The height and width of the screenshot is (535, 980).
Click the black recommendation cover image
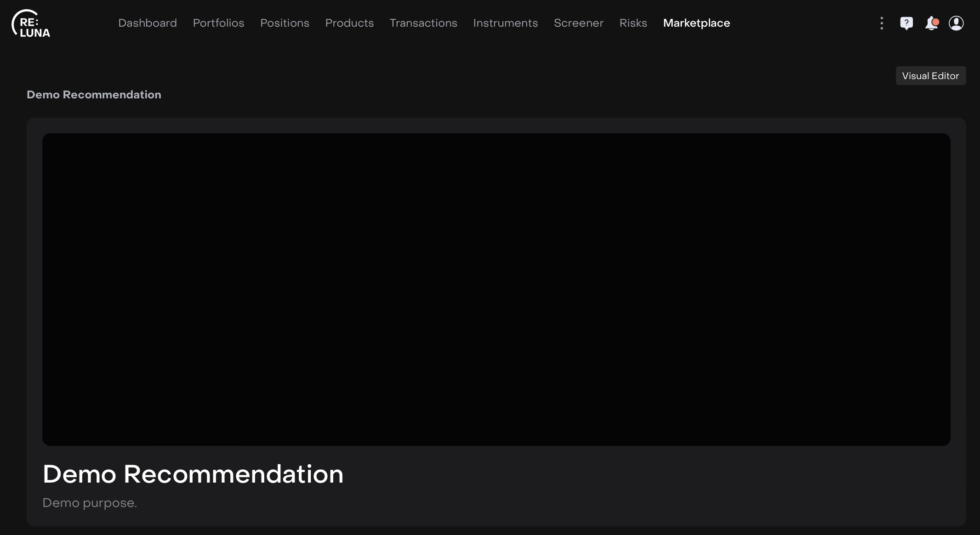(496, 289)
